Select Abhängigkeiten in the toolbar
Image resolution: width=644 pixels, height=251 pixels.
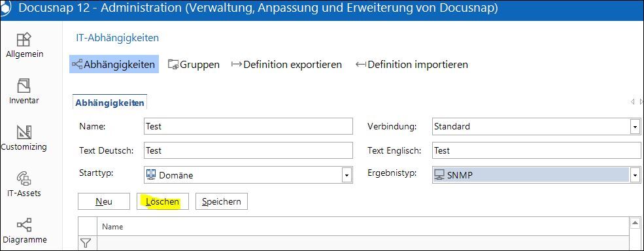pyautogui.click(x=114, y=65)
